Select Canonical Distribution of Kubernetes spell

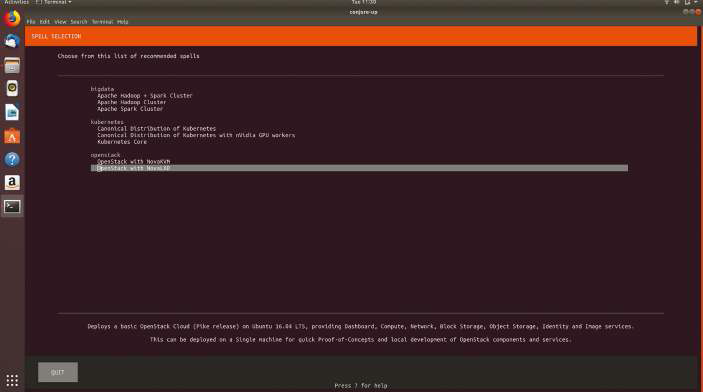pyautogui.click(x=156, y=129)
